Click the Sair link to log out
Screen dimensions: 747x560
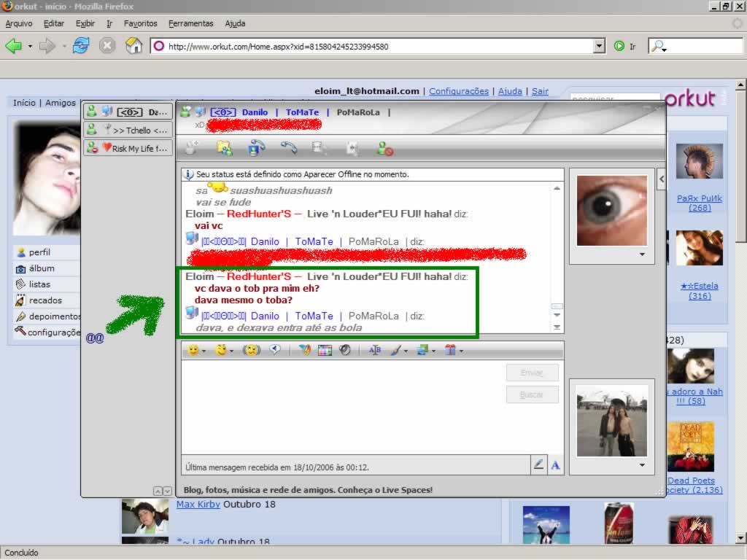point(540,91)
